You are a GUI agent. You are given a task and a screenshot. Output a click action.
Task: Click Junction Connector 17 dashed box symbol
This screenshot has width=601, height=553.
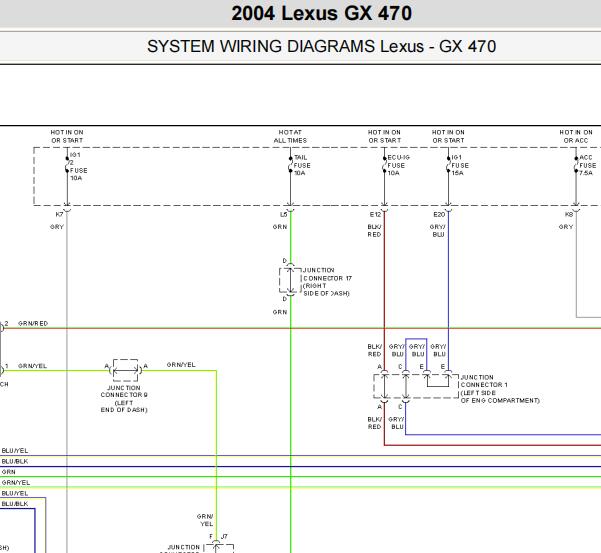pyautogui.click(x=290, y=280)
